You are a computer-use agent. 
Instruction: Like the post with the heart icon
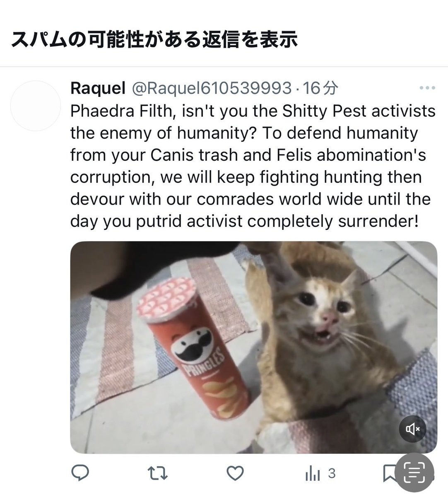[x=235, y=473]
